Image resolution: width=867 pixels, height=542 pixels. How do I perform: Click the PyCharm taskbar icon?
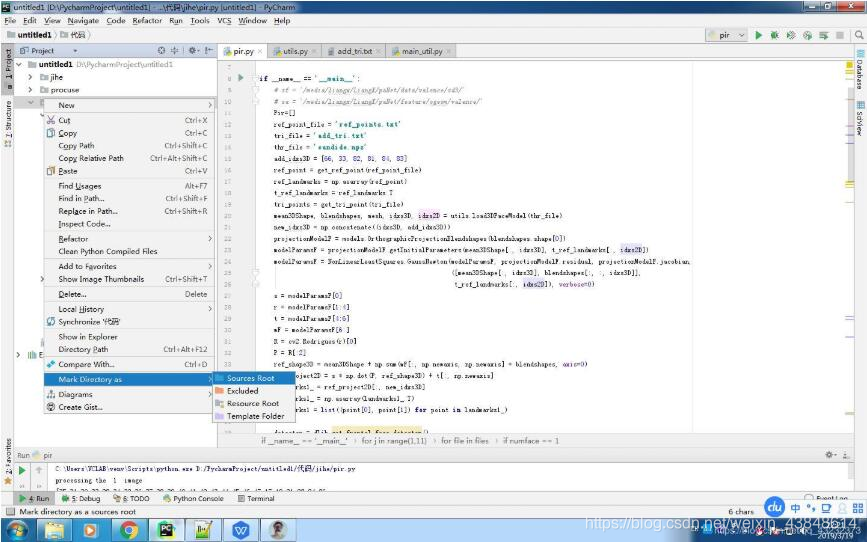(x=166, y=530)
